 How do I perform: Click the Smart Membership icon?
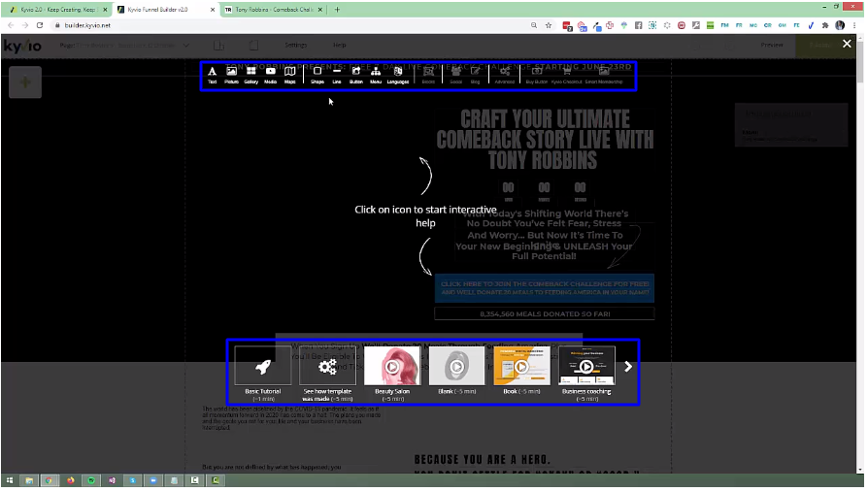click(x=605, y=75)
